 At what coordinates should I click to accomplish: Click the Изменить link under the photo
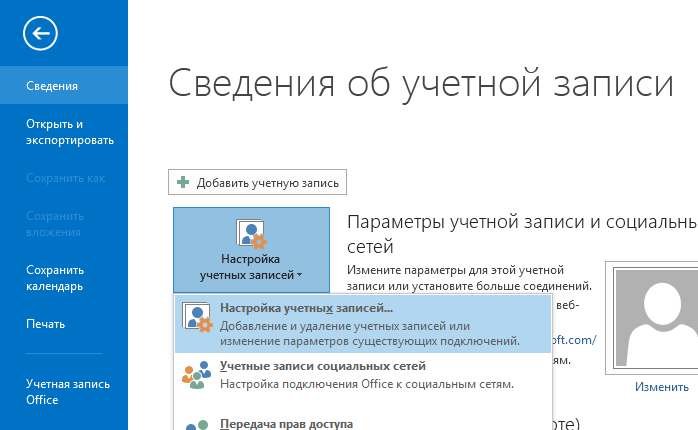[x=661, y=387]
